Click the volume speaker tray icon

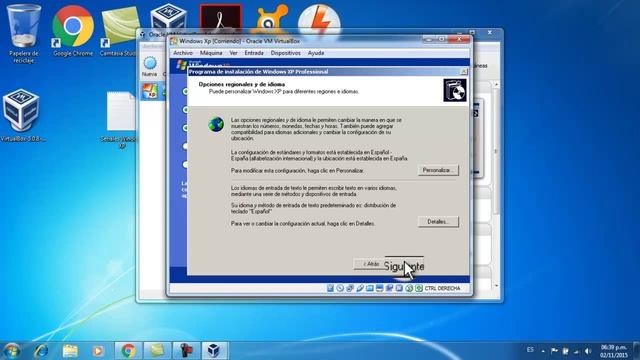tap(588, 351)
